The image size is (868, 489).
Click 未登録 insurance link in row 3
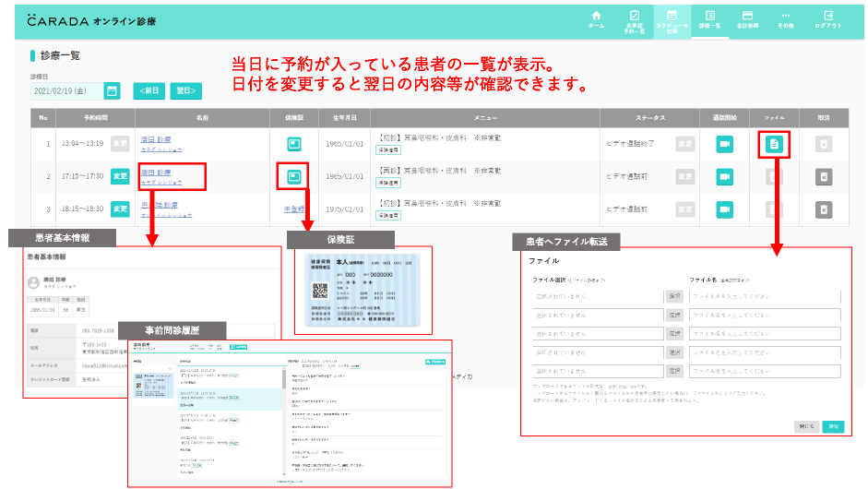[x=293, y=209]
